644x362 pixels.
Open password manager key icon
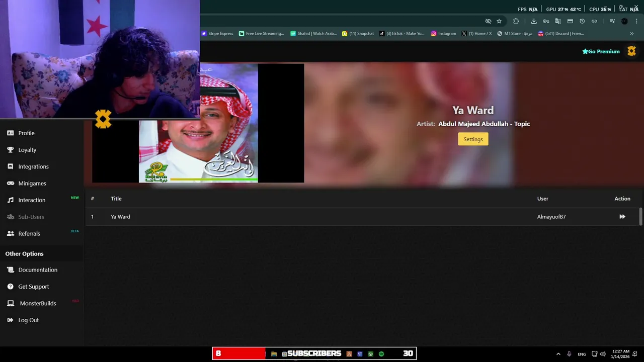[x=546, y=21]
